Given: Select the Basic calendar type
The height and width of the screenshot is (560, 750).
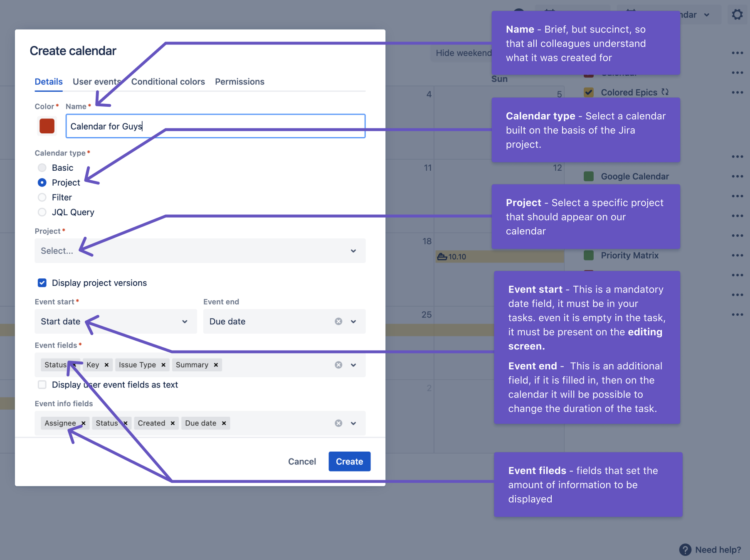Looking at the screenshot, I should (42, 168).
